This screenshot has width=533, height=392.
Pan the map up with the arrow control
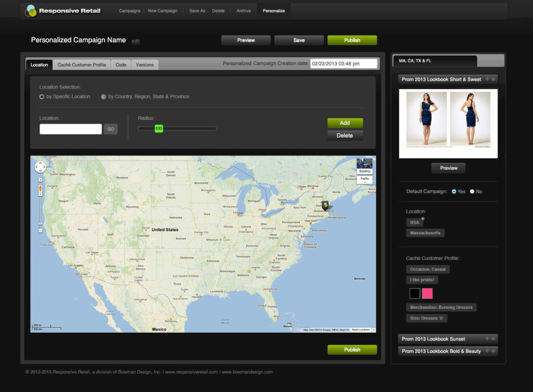(x=41, y=163)
